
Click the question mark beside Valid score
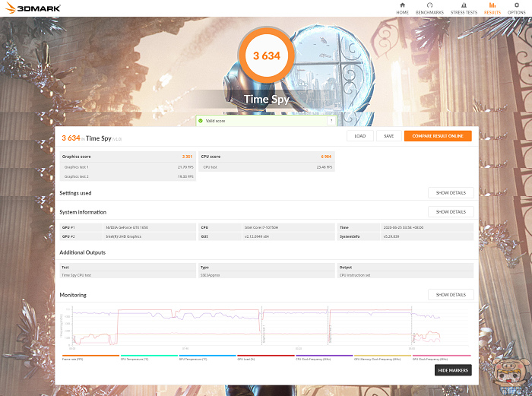tap(331, 120)
